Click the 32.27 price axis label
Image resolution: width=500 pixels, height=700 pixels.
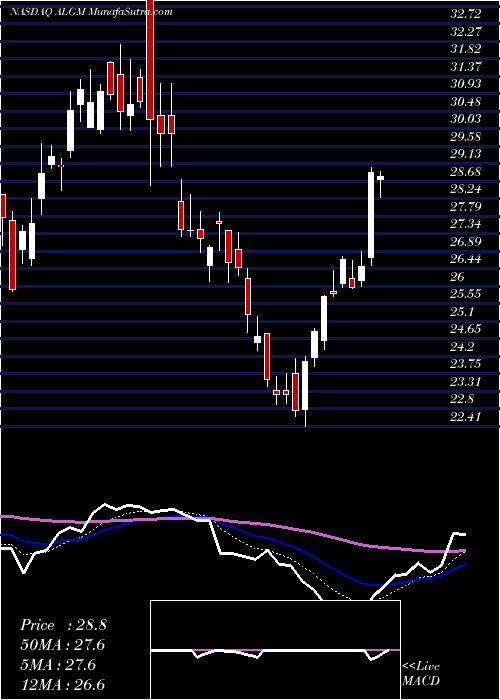pyautogui.click(x=466, y=32)
